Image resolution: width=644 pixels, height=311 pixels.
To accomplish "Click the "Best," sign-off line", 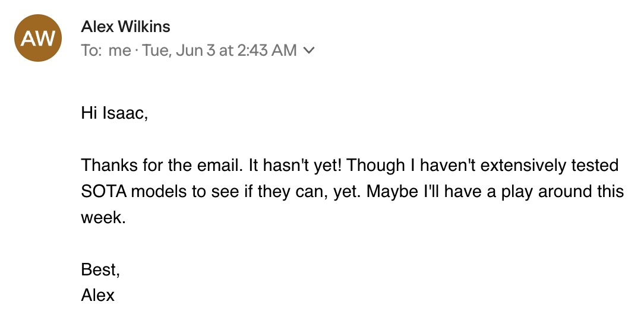I will point(100,269).
